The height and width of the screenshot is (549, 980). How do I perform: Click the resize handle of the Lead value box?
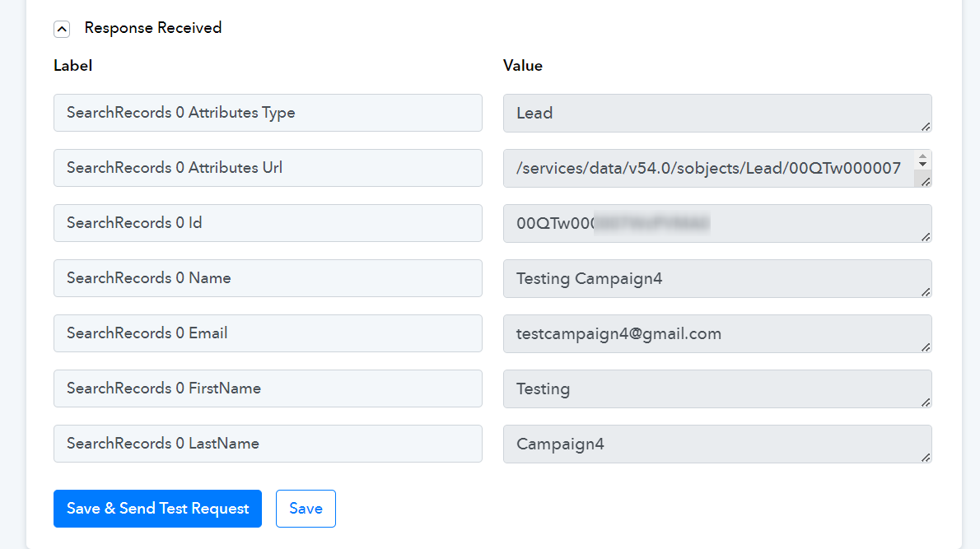click(926, 127)
